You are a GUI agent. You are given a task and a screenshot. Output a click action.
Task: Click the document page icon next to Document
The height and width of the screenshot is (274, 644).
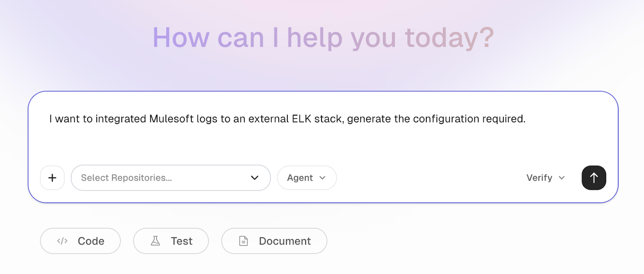click(x=243, y=241)
